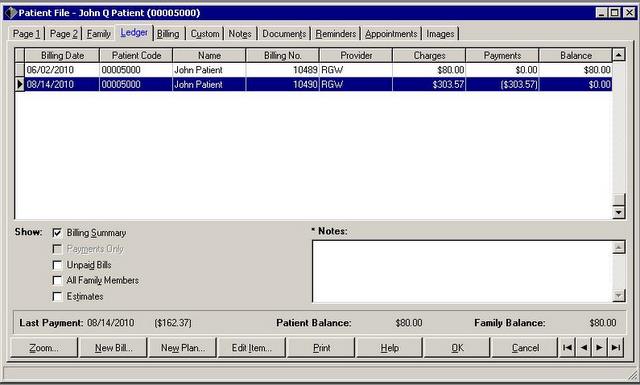Click the current-row pointer for 08/14/2010
This screenshot has width=640, height=385.
pyautogui.click(x=20, y=85)
